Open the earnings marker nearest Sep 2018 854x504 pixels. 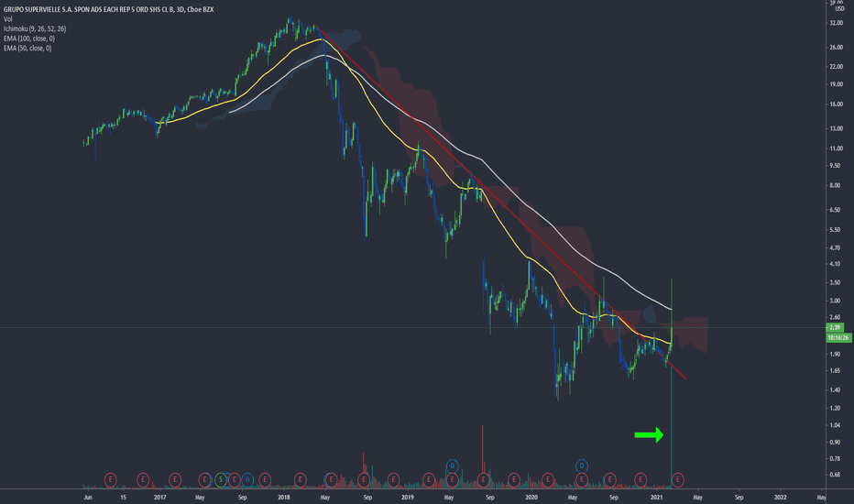point(363,480)
